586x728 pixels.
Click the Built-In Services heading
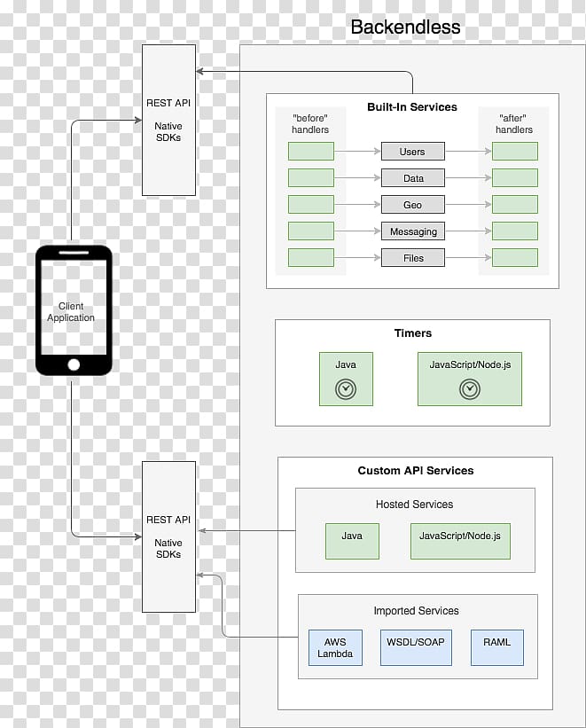(412, 106)
